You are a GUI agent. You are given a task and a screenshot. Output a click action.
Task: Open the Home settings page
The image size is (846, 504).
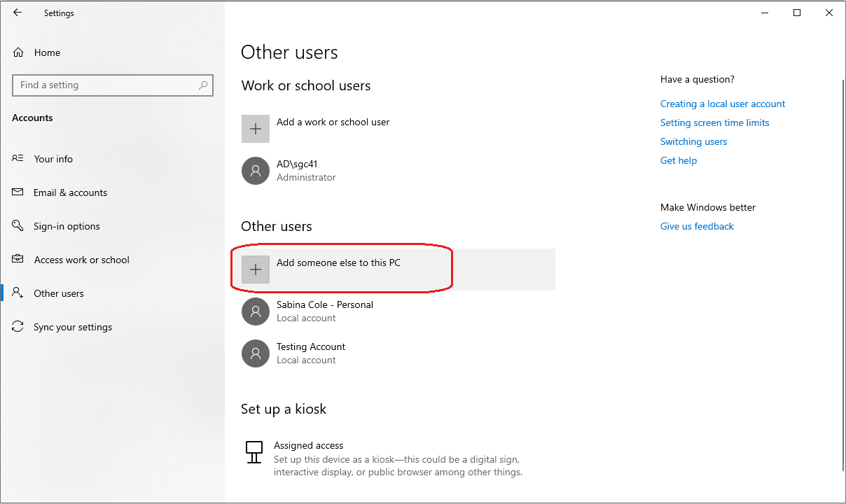point(46,52)
